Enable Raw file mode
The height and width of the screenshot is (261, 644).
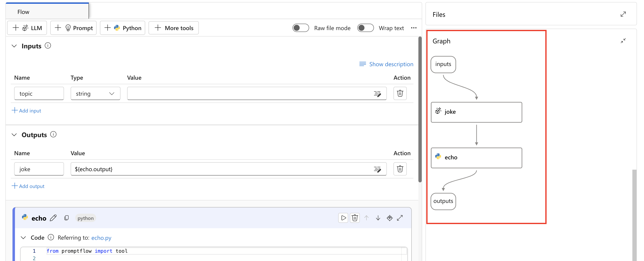coord(301,28)
